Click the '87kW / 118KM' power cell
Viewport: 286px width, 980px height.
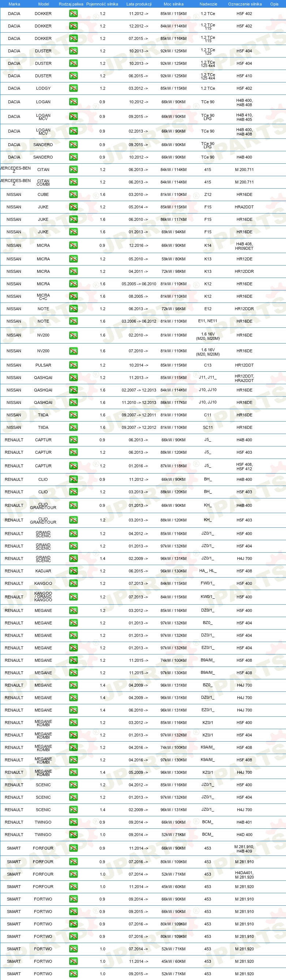coord(174,466)
